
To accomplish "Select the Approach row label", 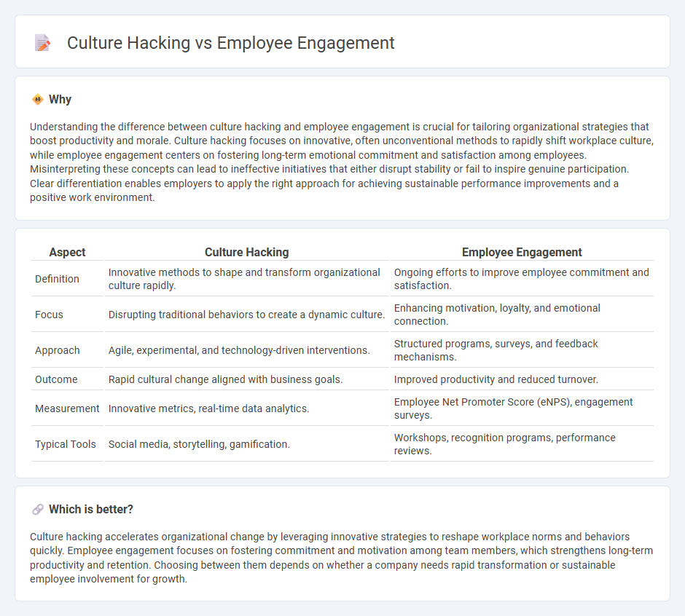I will (x=58, y=350).
